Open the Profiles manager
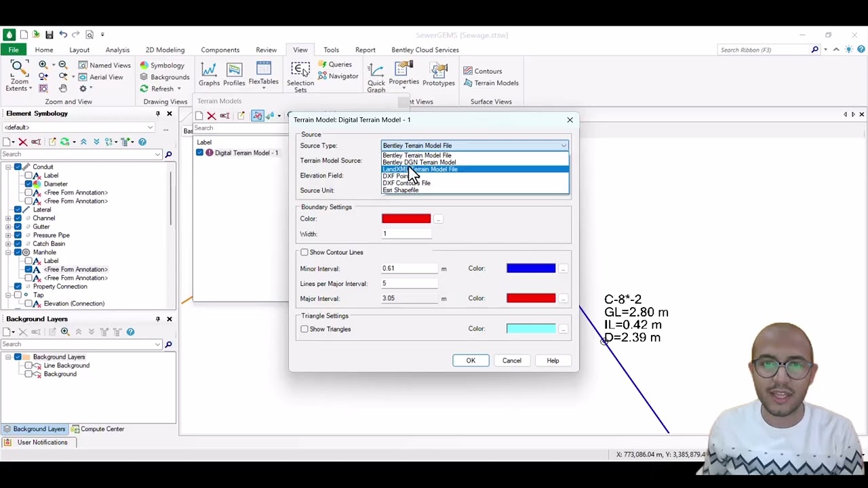Viewport: 868px width, 488px height. click(x=234, y=73)
